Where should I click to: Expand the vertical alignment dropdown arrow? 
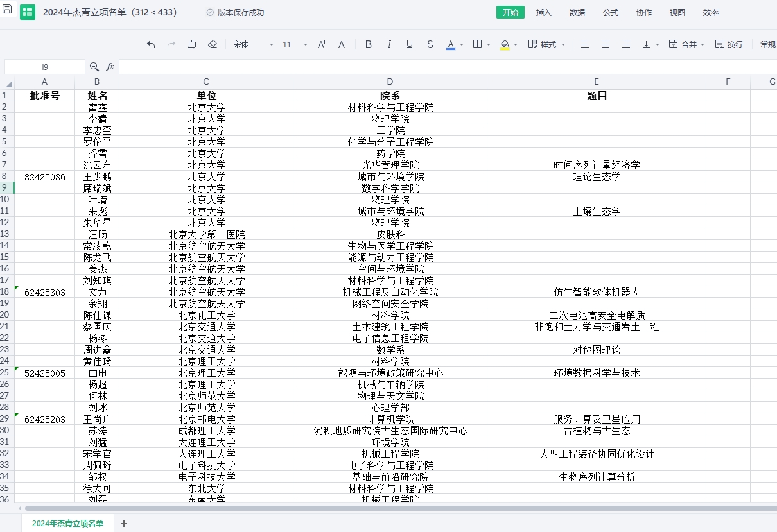(x=658, y=45)
